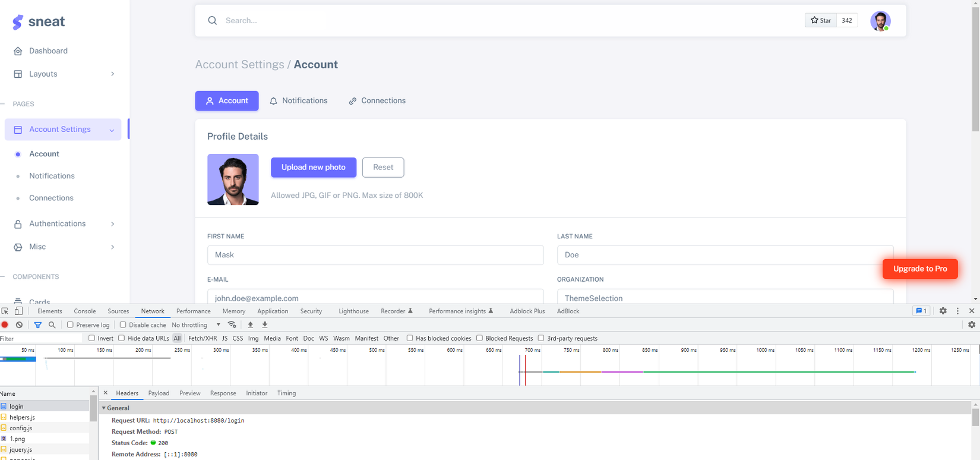Switch to the Payload tab

click(159, 393)
